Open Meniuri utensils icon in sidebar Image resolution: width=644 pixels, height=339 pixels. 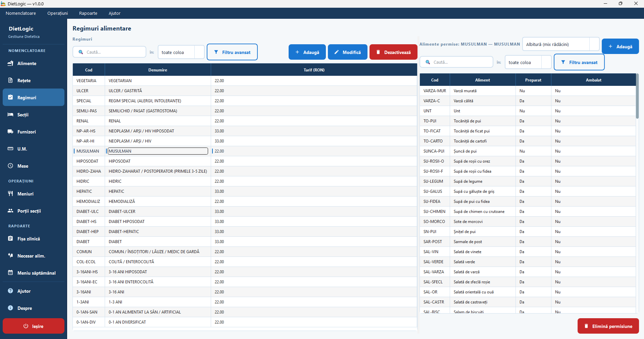[10, 194]
